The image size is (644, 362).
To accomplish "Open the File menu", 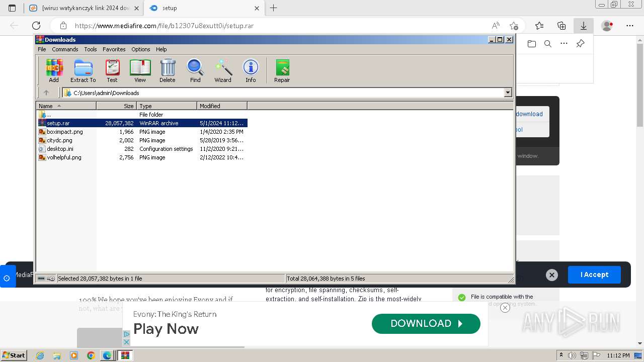I will (42, 49).
